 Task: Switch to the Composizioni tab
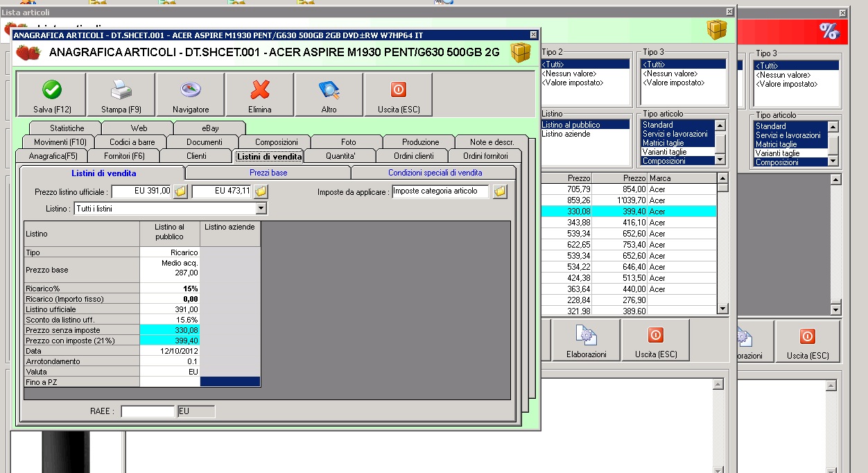click(277, 142)
